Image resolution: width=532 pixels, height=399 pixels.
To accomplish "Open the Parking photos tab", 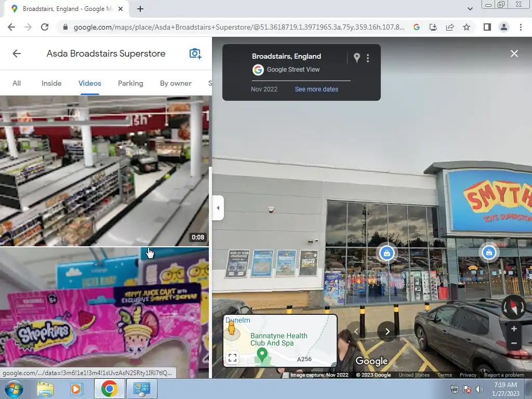I will click(x=130, y=83).
